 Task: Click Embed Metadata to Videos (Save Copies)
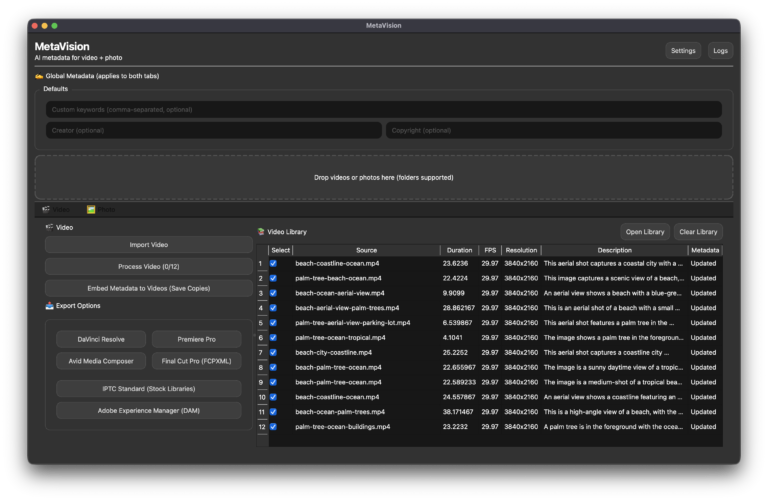(149, 288)
